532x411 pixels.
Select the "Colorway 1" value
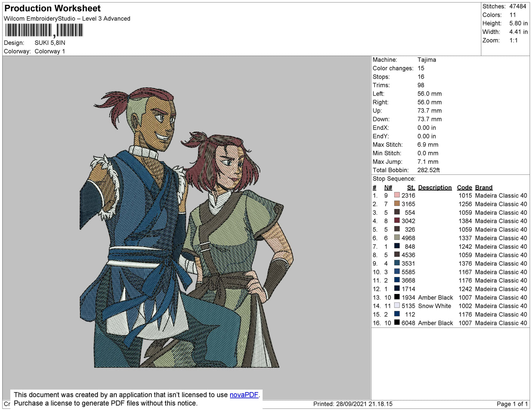(50, 51)
